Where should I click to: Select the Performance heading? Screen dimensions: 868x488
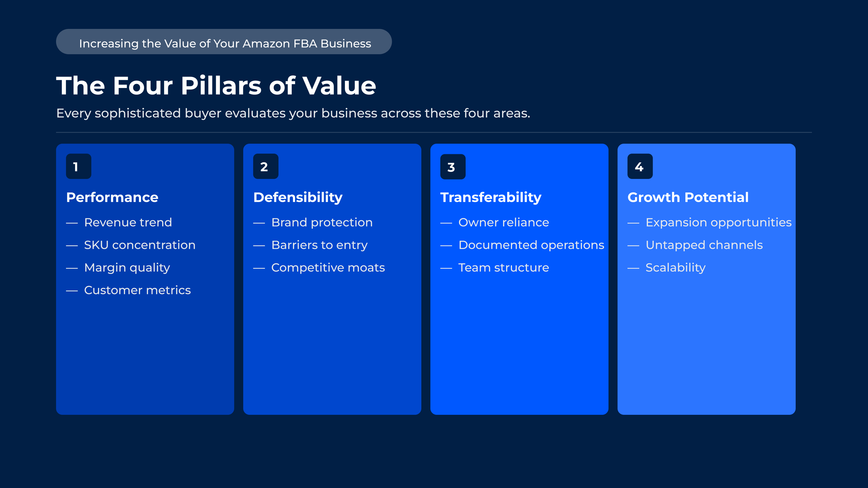click(x=112, y=197)
